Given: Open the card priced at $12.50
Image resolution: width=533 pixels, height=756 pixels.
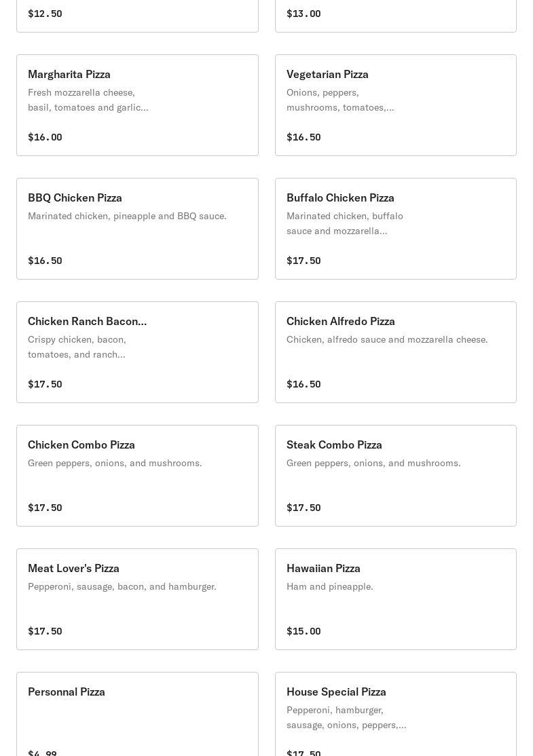Looking at the screenshot, I should (137, 16).
